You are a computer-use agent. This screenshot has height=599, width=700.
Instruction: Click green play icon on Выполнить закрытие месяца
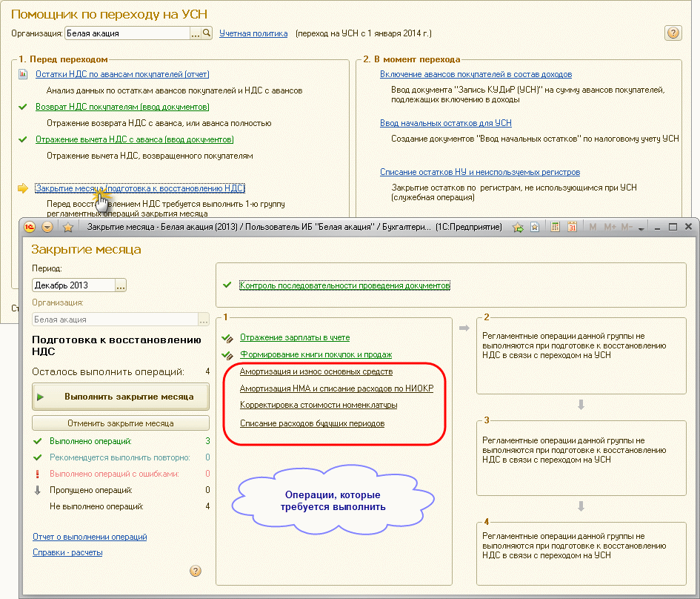tap(40, 397)
